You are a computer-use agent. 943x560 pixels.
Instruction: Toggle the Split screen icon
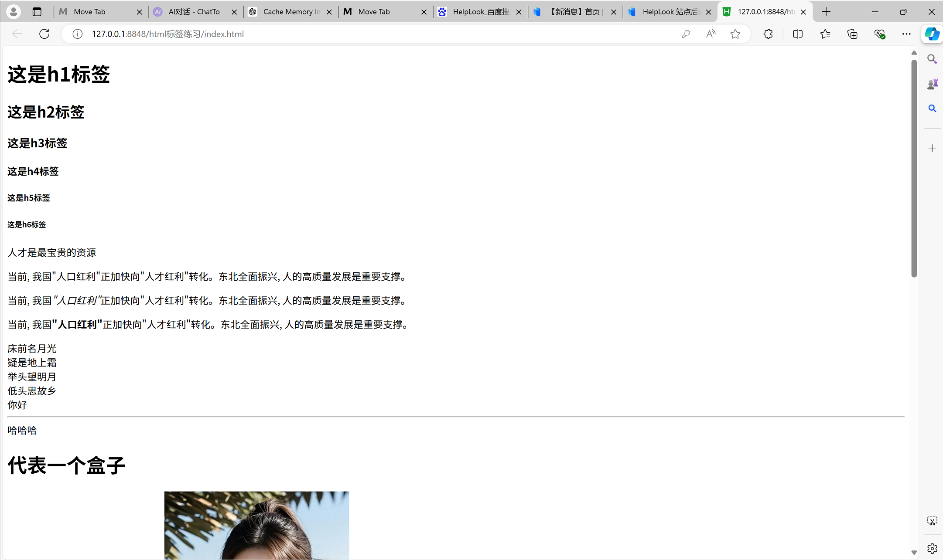(798, 34)
